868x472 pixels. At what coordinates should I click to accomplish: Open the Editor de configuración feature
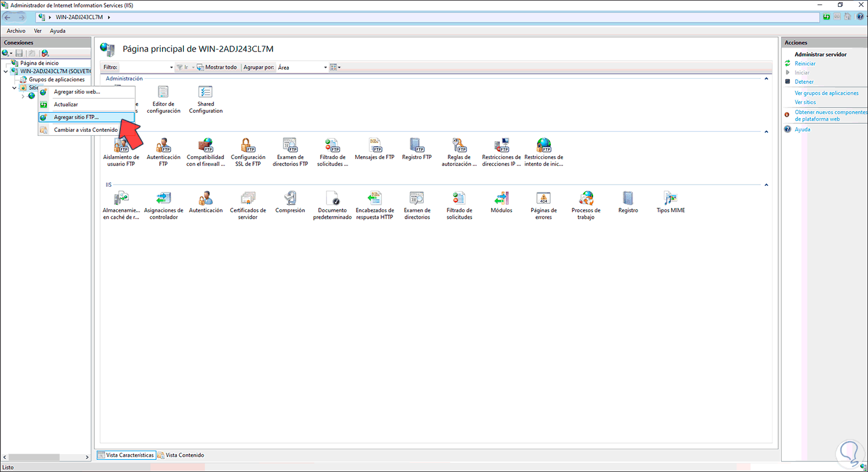[x=163, y=99]
